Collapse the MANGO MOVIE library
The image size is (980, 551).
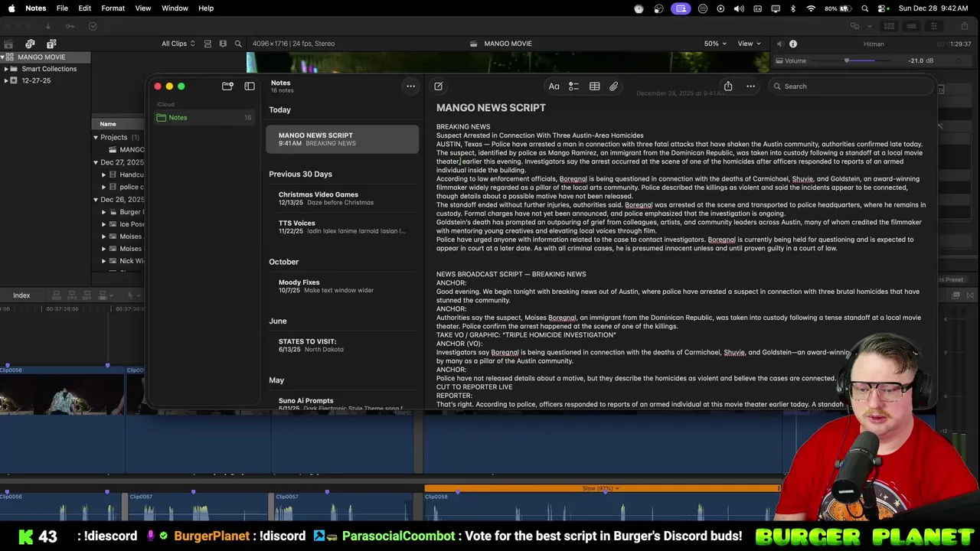point(3,57)
